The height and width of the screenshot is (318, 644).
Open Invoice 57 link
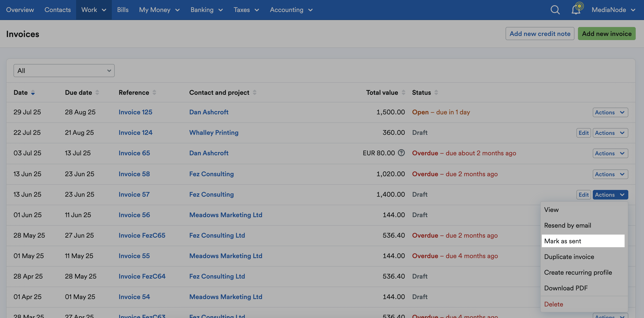pos(134,195)
